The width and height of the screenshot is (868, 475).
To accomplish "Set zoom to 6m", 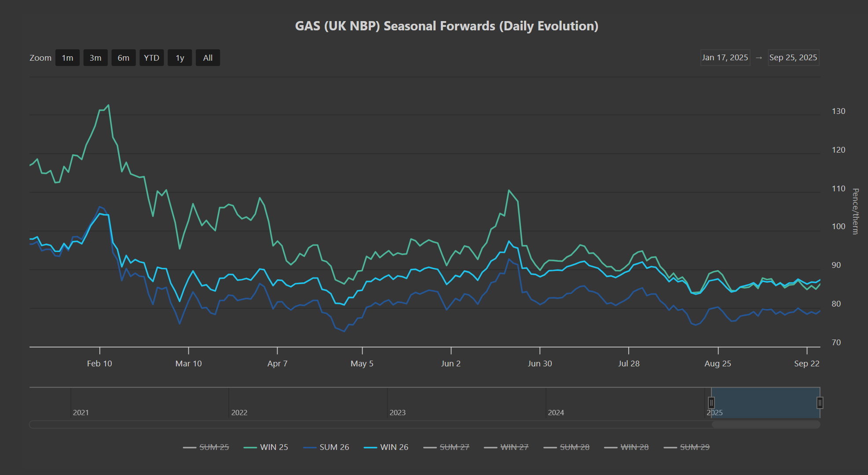I will [x=123, y=58].
